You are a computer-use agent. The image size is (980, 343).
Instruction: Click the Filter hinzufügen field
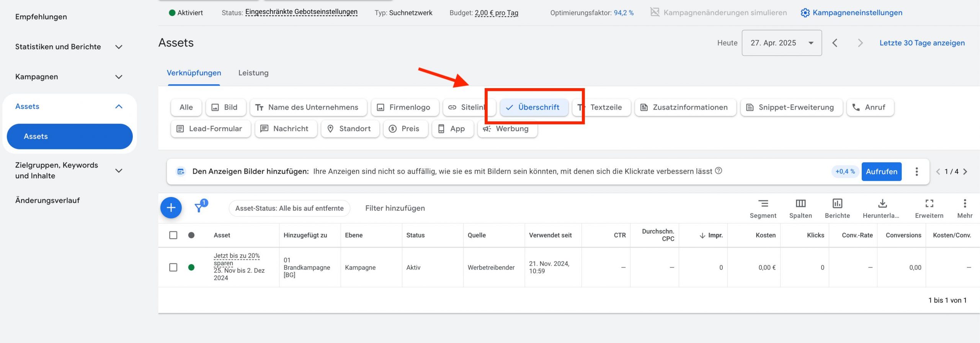point(395,208)
